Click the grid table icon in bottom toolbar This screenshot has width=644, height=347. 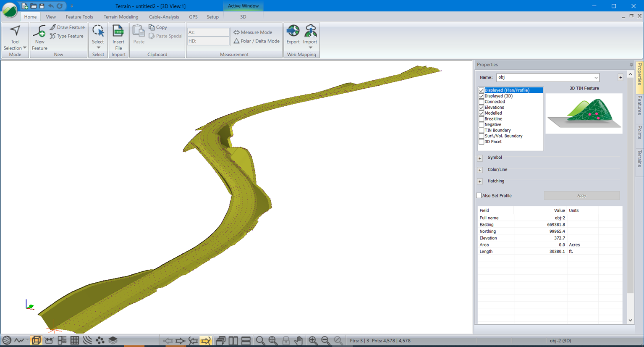point(75,340)
